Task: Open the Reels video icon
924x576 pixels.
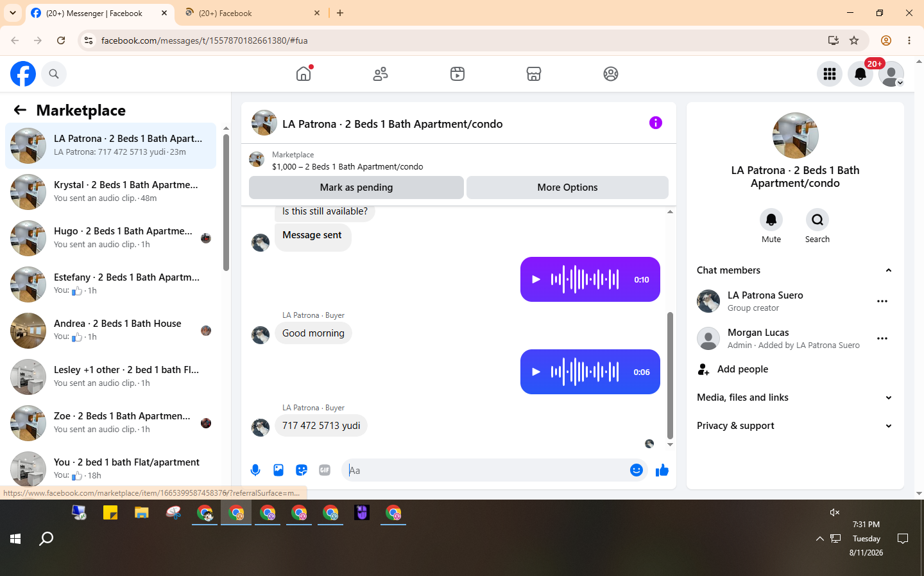Action: (458, 74)
